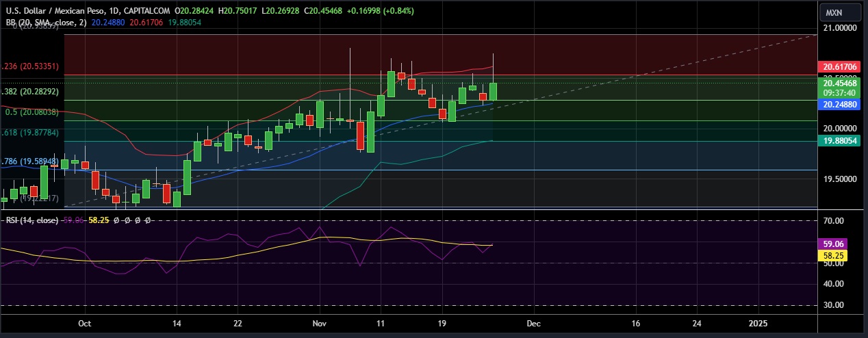Click the Oct label on the time axis
The height and width of the screenshot is (338, 868).
84,322
